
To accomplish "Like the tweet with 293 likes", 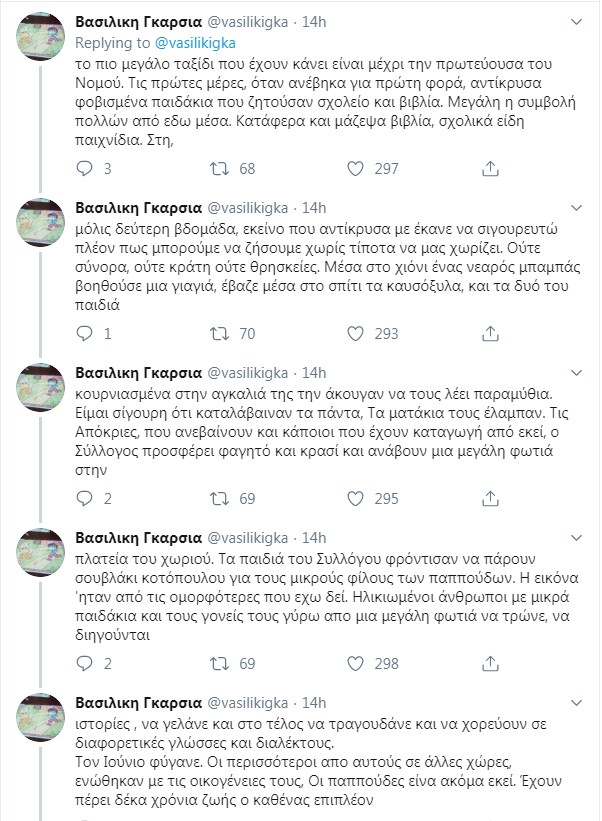I will pos(355,334).
